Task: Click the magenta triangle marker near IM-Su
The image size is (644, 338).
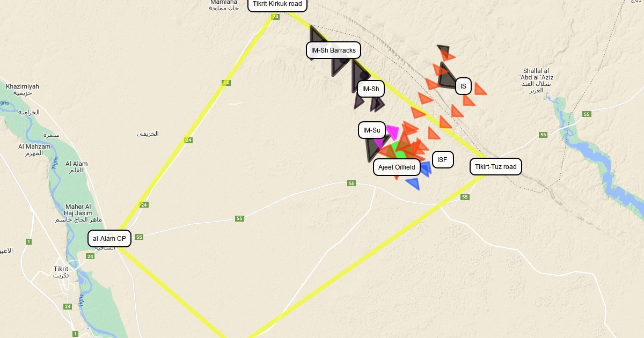Action: [392, 131]
